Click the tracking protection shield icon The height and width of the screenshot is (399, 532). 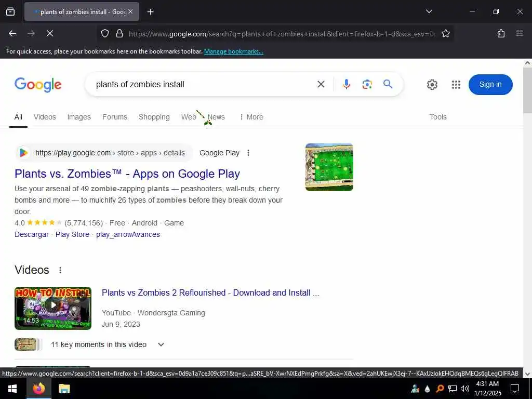[x=105, y=33]
